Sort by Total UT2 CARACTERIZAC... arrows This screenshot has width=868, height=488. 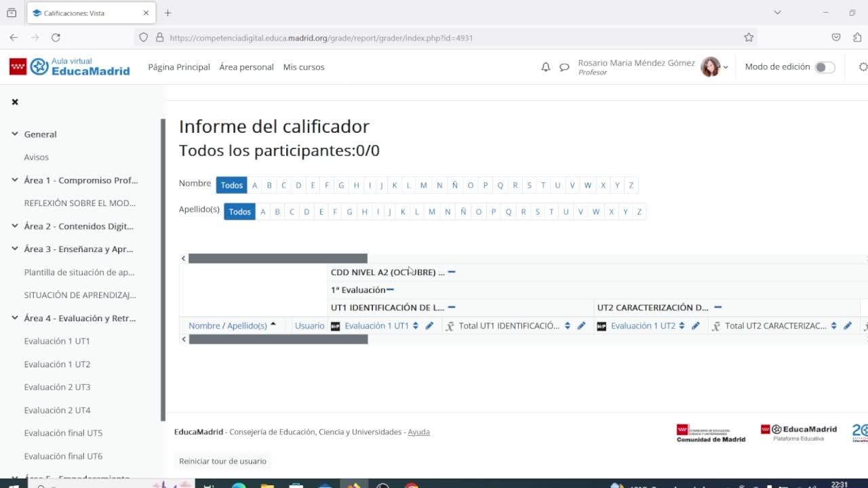(833, 326)
